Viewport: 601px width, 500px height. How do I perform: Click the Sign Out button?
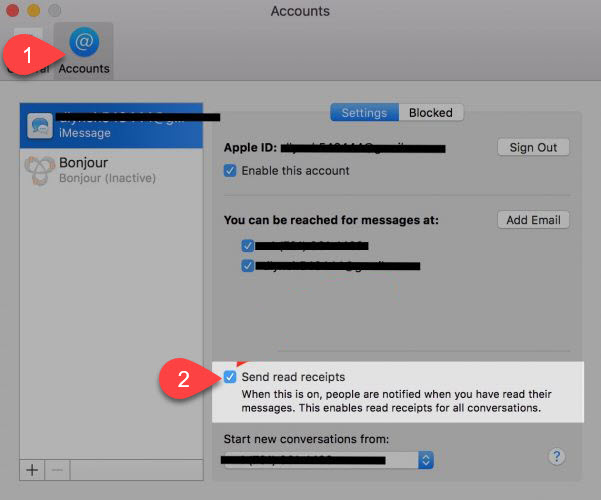(x=533, y=147)
